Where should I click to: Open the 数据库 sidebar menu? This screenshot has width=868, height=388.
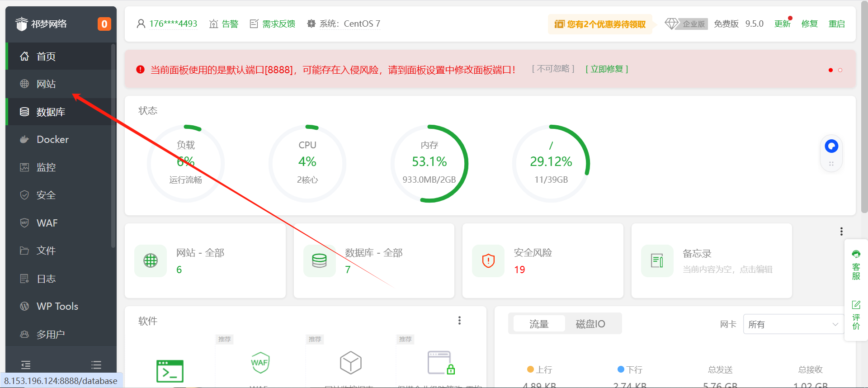pos(61,112)
